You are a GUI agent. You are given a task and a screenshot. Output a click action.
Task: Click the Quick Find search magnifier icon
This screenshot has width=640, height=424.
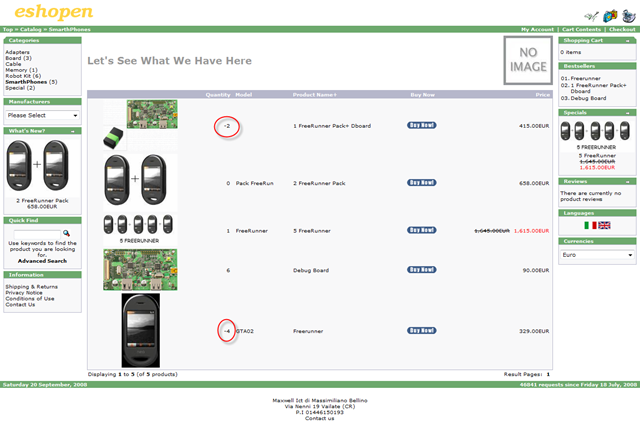[66, 233]
